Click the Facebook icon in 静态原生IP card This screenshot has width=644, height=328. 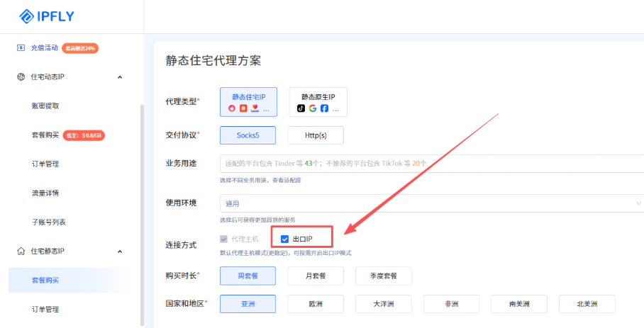(324, 108)
